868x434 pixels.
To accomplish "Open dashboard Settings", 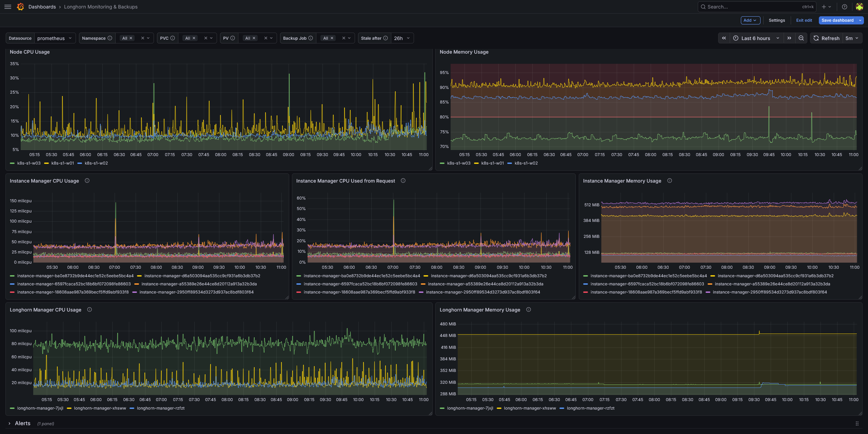I will tap(777, 20).
